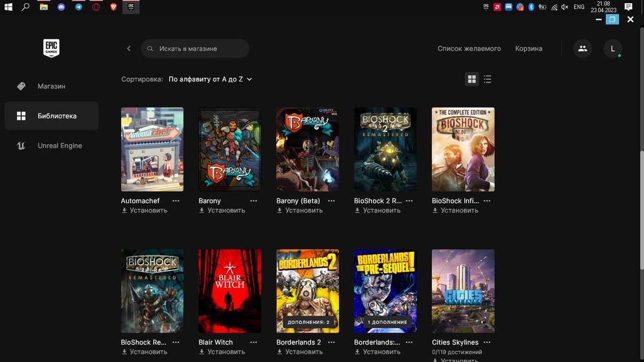Open the three-dot menu for Barony (Beta)

332,201
